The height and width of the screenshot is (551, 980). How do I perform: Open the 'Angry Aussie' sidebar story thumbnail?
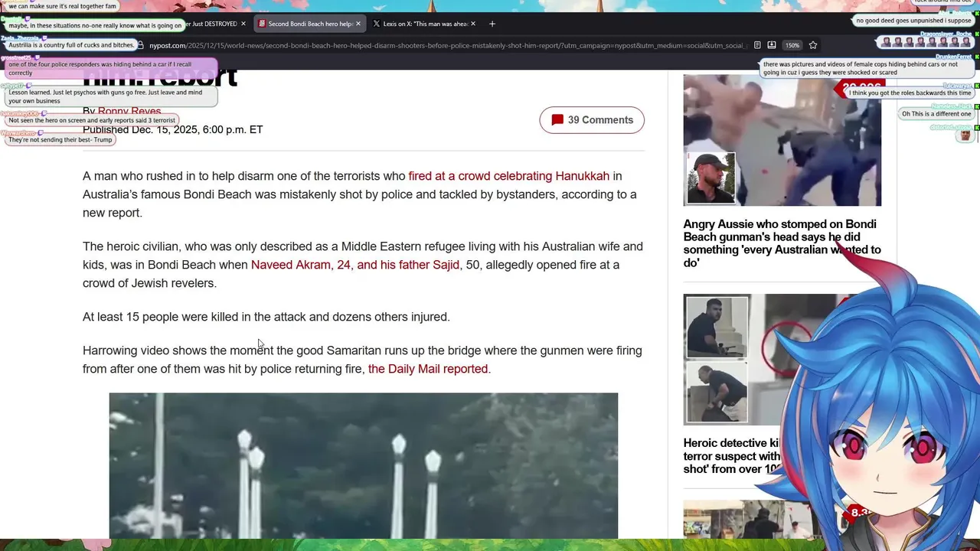782,140
